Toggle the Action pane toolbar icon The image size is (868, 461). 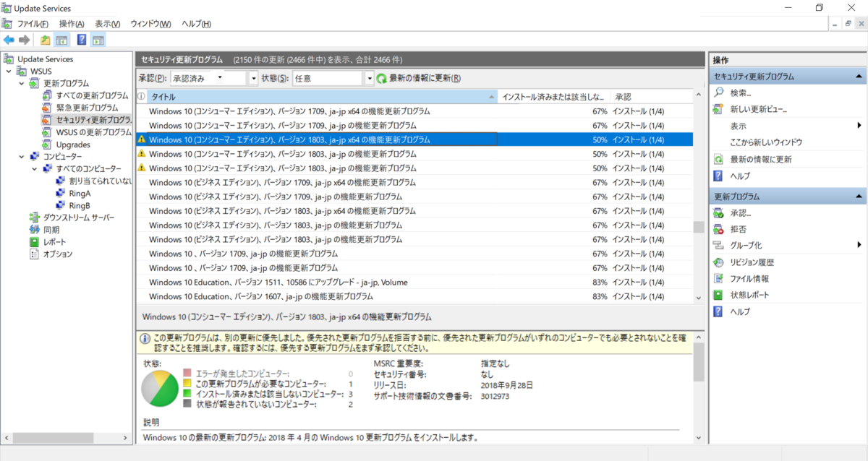click(98, 40)
